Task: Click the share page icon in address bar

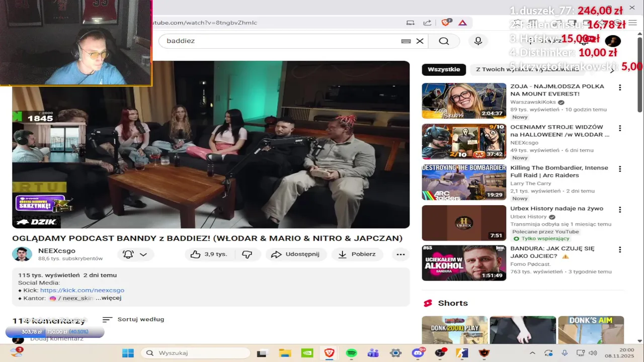Action: 427,23
